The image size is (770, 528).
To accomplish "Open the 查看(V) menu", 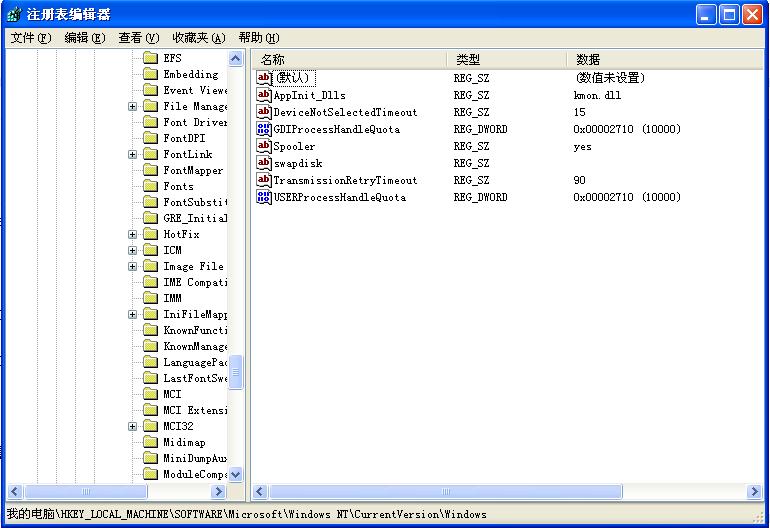I will [138, 38].
